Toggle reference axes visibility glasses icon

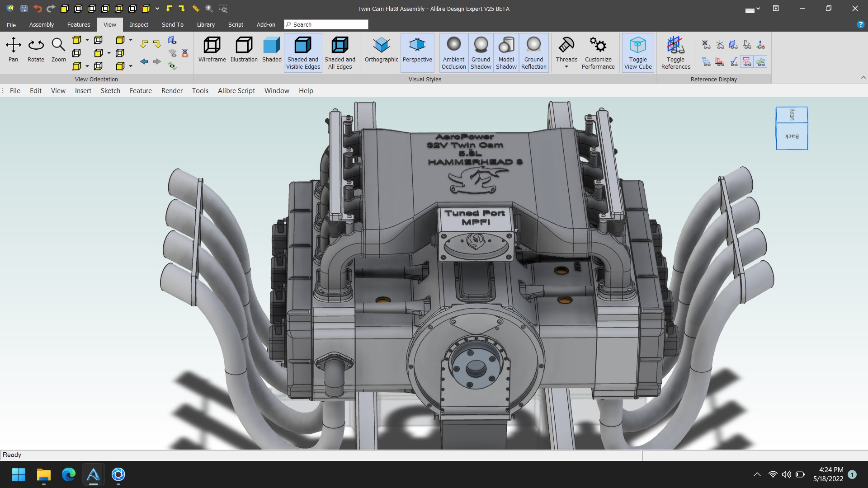[x=720, y=44]
